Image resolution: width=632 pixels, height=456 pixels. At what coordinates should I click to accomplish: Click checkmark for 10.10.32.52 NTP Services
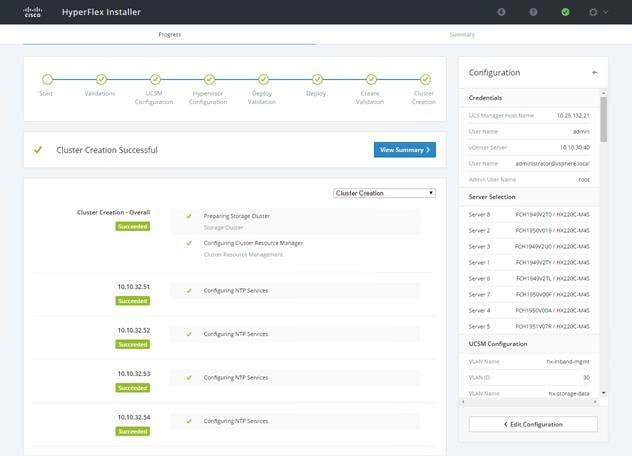point(189,334)
